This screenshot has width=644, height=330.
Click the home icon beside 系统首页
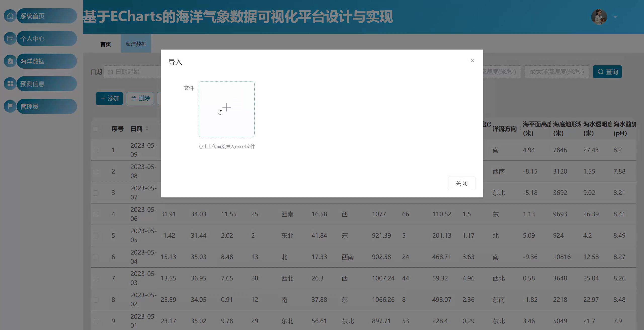(x=10, y=16)
